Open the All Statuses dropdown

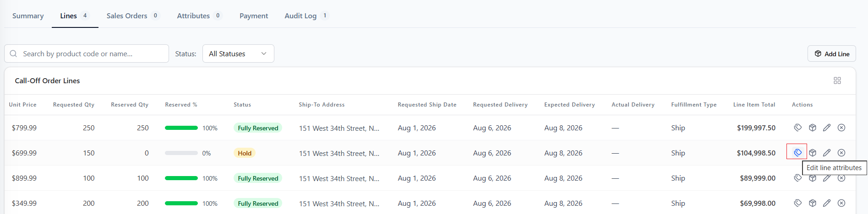coord(238,53)
